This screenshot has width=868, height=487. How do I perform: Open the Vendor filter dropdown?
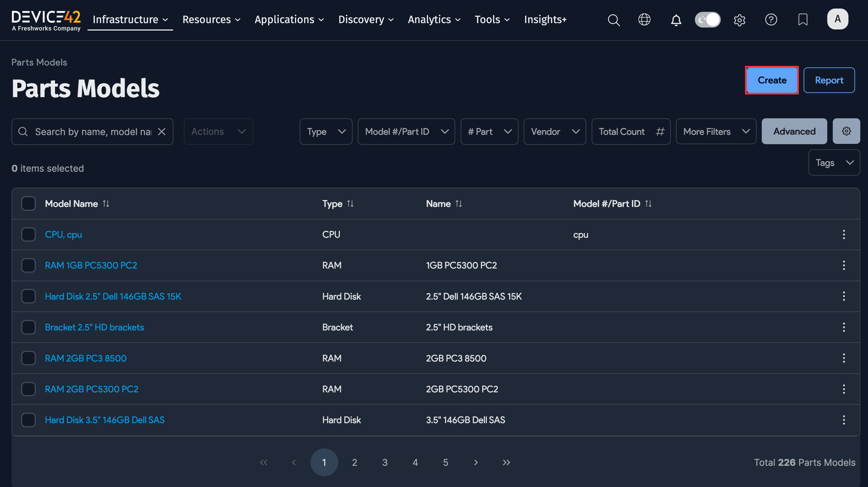pyautogui.click(x=555, y=132)
